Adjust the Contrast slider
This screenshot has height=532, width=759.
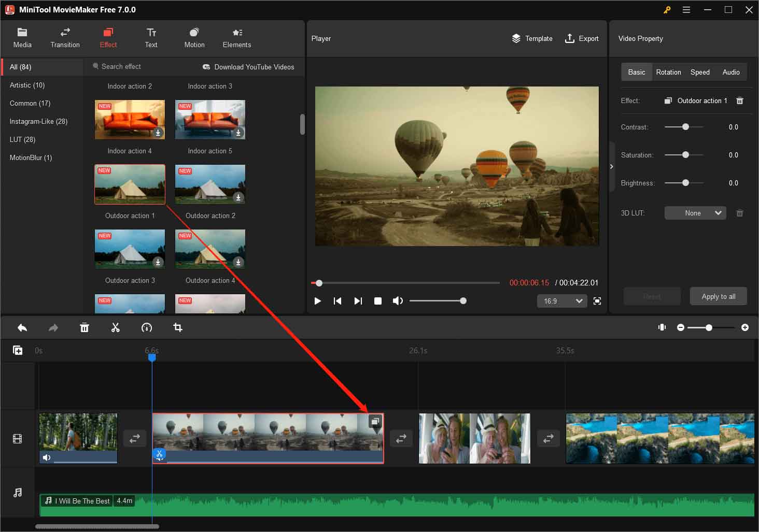click(684, 127)
